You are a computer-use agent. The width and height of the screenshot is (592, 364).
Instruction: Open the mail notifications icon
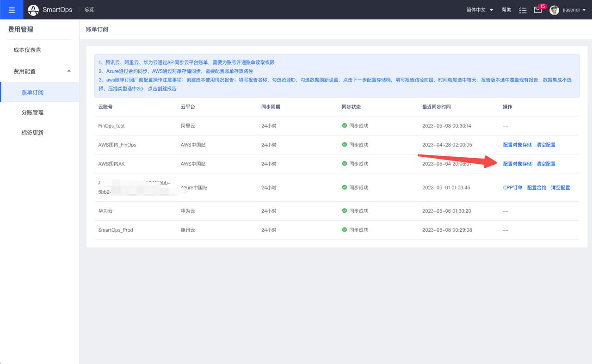click(x=537, y=10)
